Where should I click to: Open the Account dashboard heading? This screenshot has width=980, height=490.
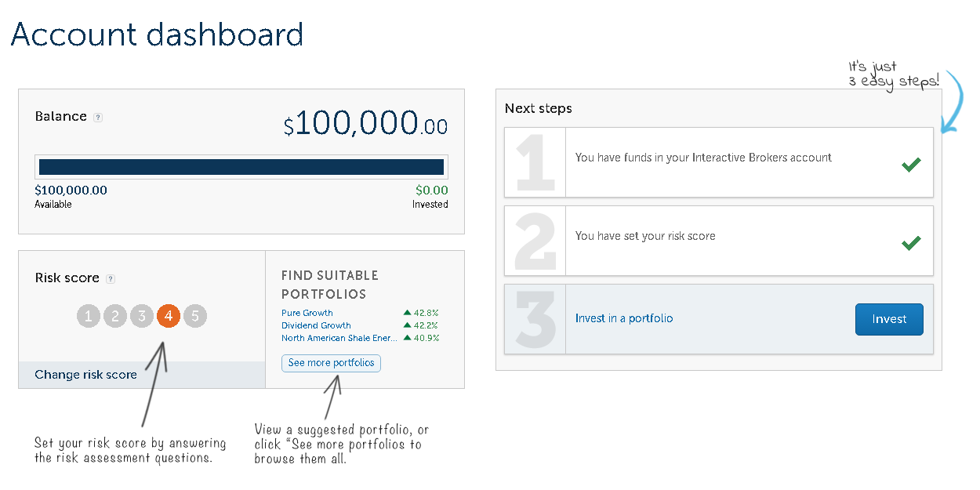156,34
